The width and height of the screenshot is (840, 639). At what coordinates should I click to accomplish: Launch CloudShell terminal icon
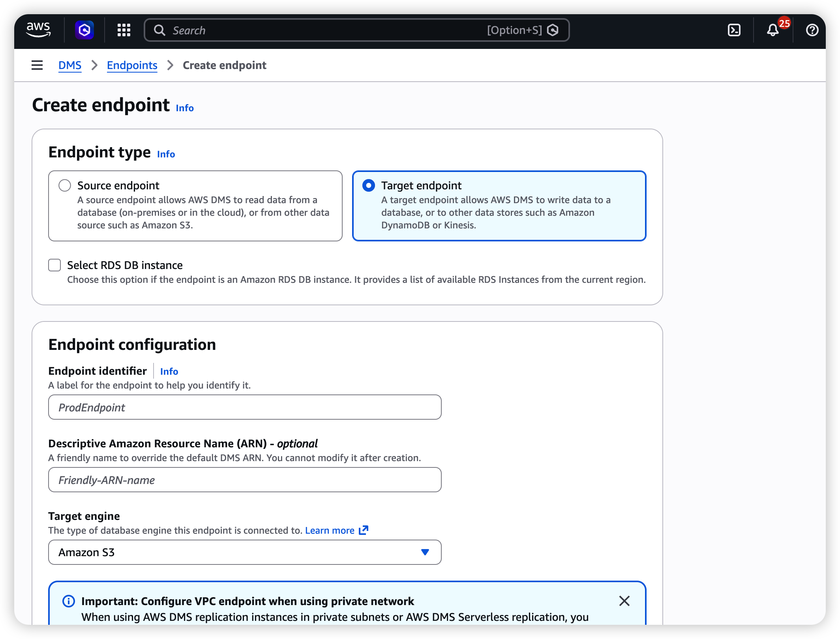click(734, 30)
